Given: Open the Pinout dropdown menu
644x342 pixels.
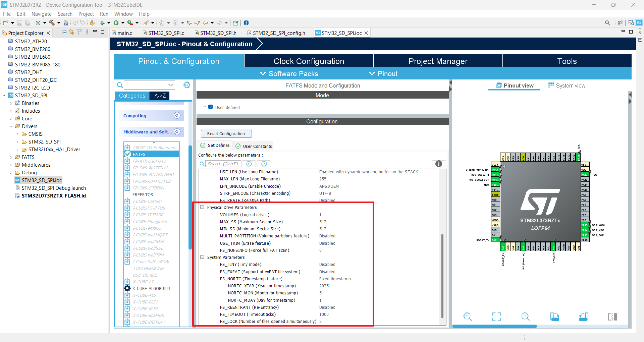Looking at the screenshot, I should pos(383,74).
